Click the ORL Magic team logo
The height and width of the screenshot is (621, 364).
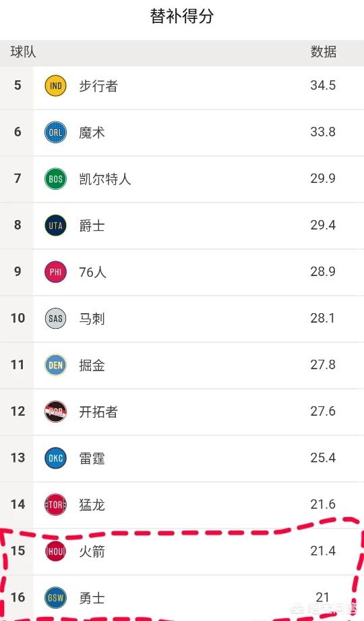[x=55, y=132]
